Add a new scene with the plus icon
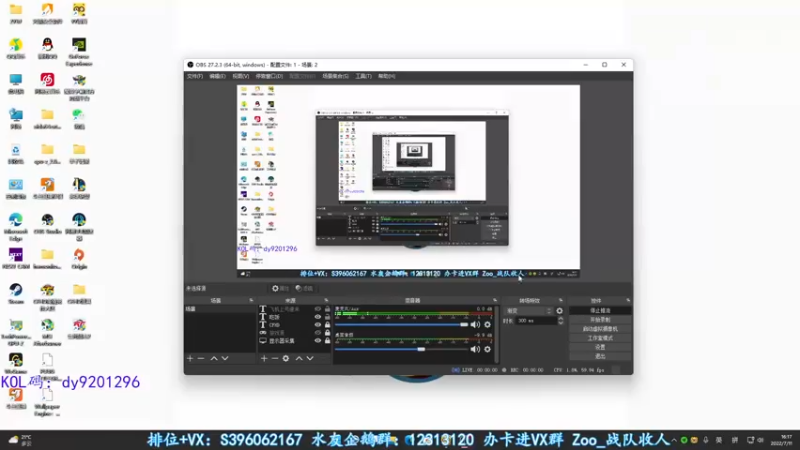Image resolution: width=800 pixels, height=450 pixels. pos(190,359)
